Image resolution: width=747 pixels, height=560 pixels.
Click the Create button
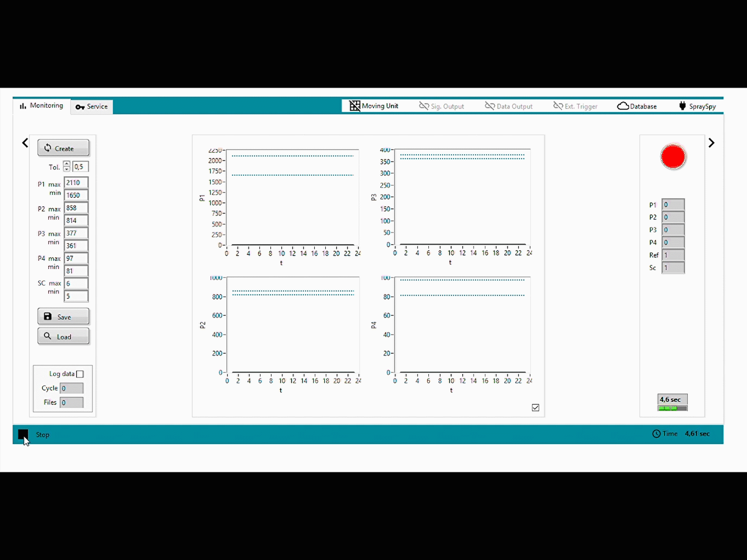(63, 148)
